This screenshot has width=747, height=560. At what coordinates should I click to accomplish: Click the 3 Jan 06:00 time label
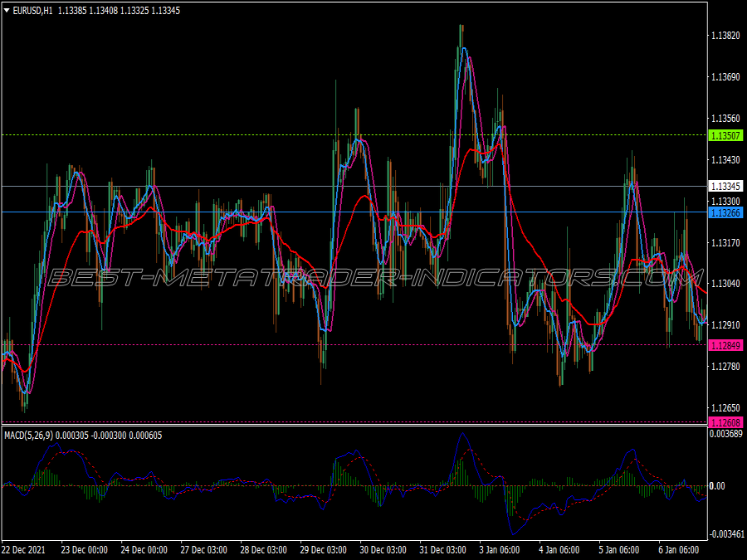point(500,549)
